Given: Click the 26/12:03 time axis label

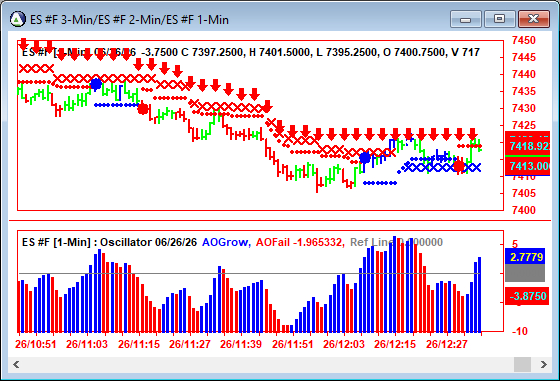Looking at the screenshot, I should pyautogui.click(x=344, y=344).
